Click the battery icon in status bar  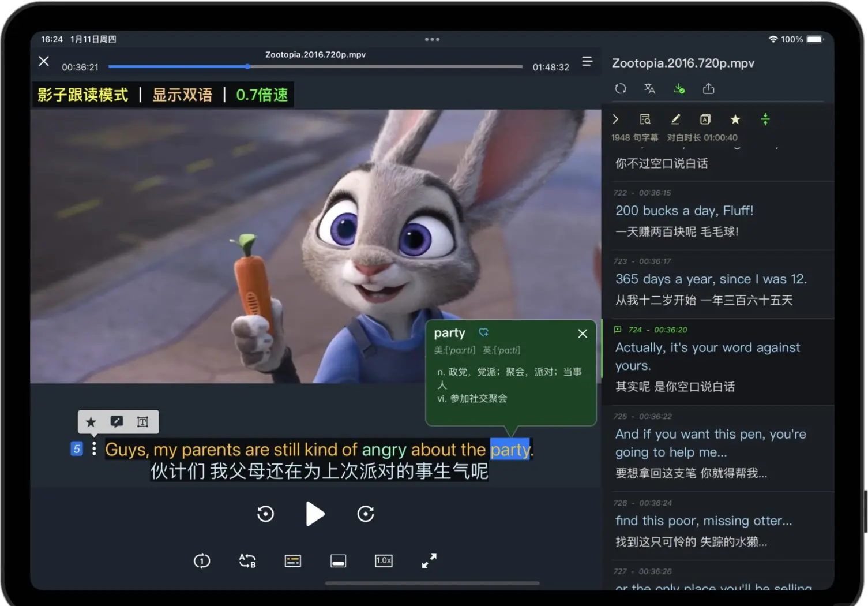816,39
